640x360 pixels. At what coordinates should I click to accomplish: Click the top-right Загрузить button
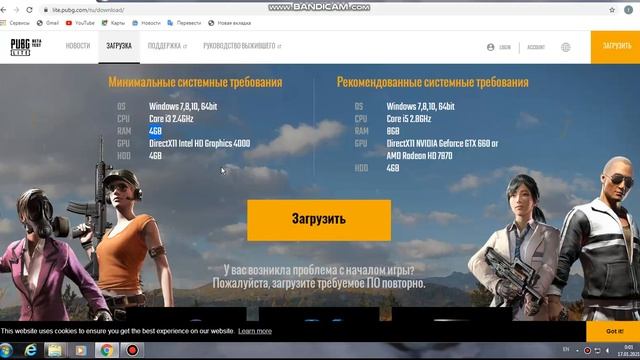pos(616,47)
